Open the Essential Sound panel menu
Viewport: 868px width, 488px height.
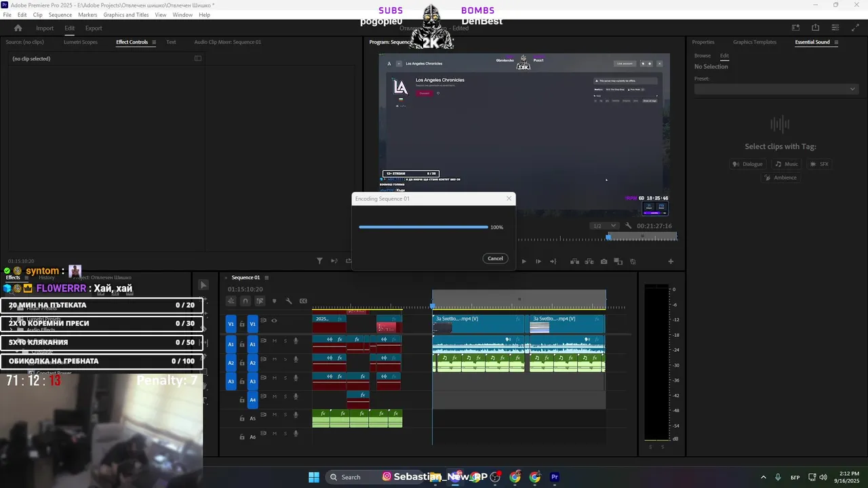[836, 42]
